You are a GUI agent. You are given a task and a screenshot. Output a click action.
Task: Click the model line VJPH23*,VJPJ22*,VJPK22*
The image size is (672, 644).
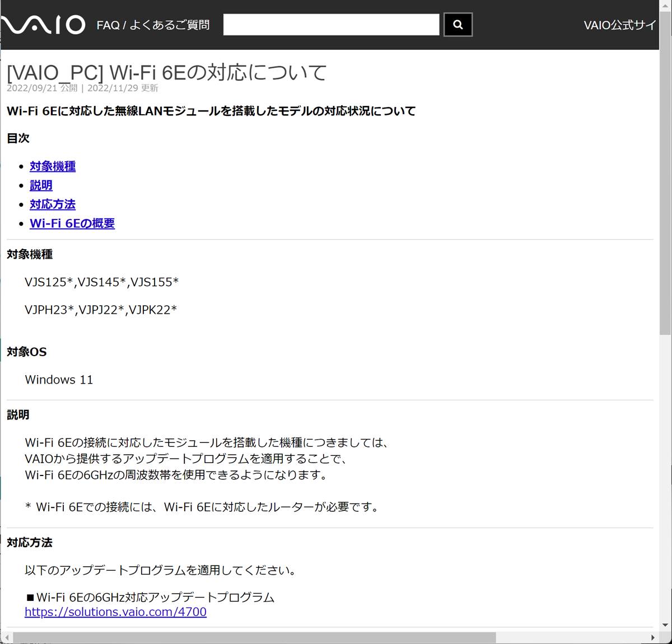(x=101, y=310)
